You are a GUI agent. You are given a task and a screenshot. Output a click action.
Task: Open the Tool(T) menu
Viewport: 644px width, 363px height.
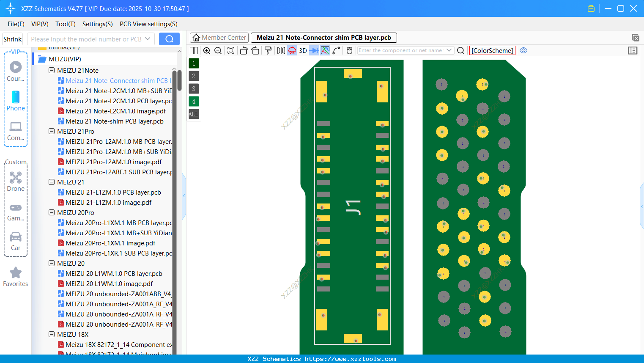pos(66,24)
